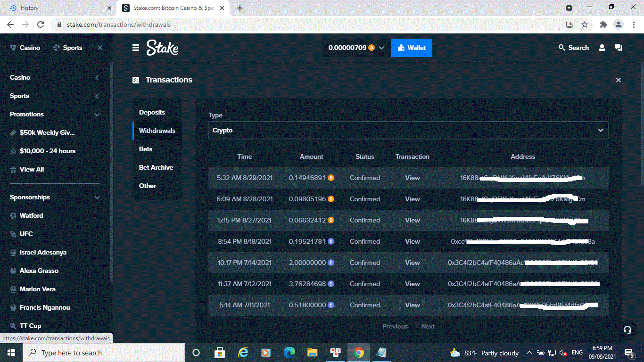The height and width of the screenshot is (362, 644).
Task: Click the install app icon in the address bar
Action: tap(570, 25)
